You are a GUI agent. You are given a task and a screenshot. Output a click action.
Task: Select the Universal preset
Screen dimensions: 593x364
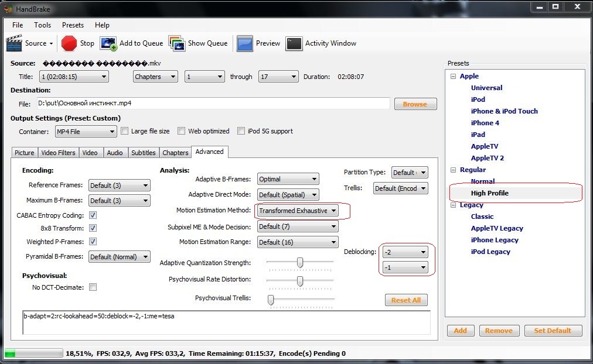pos(486,88)
